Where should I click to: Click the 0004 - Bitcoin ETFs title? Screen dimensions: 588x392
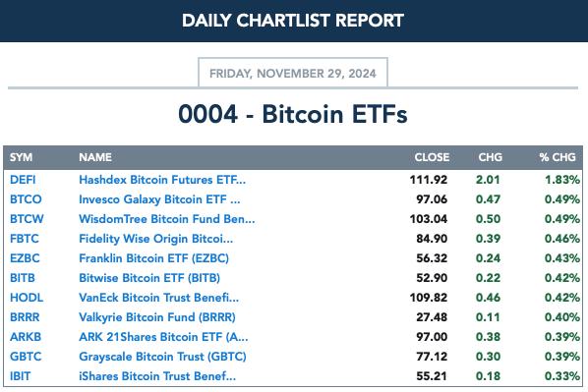[x=293, y=114]
